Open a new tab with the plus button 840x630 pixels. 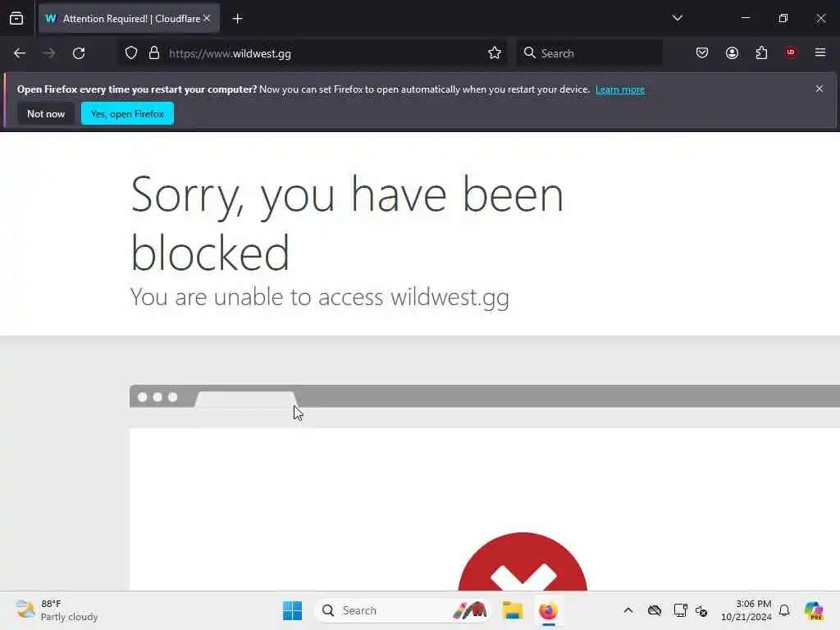tap(237, 19)
